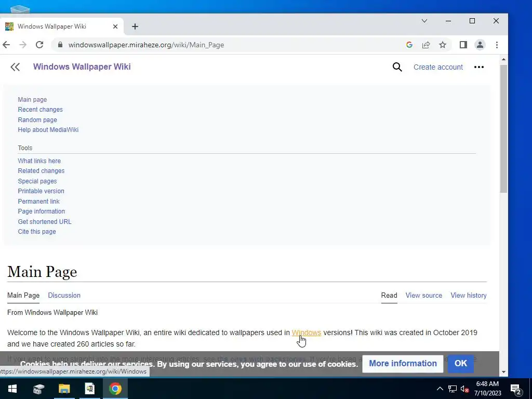
Task: Open Chrome three-dot menu
Action: 497,45
